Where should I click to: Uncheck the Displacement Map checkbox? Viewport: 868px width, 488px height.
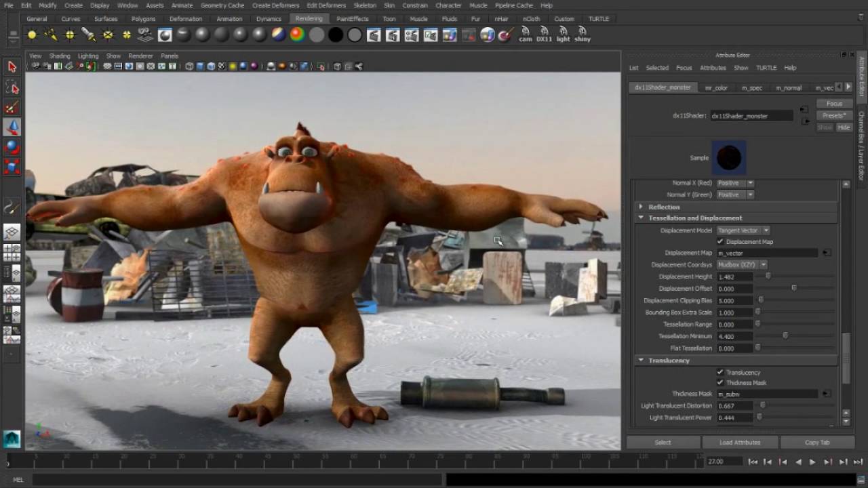pos(720,241)
